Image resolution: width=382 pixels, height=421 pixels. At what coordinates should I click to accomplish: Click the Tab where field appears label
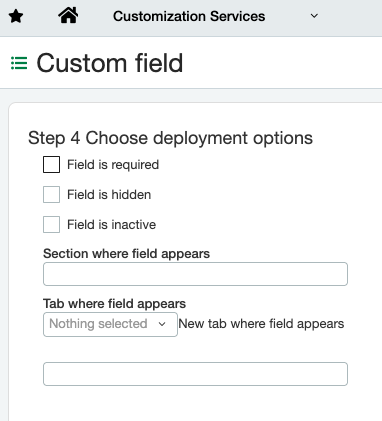point(114,304)
